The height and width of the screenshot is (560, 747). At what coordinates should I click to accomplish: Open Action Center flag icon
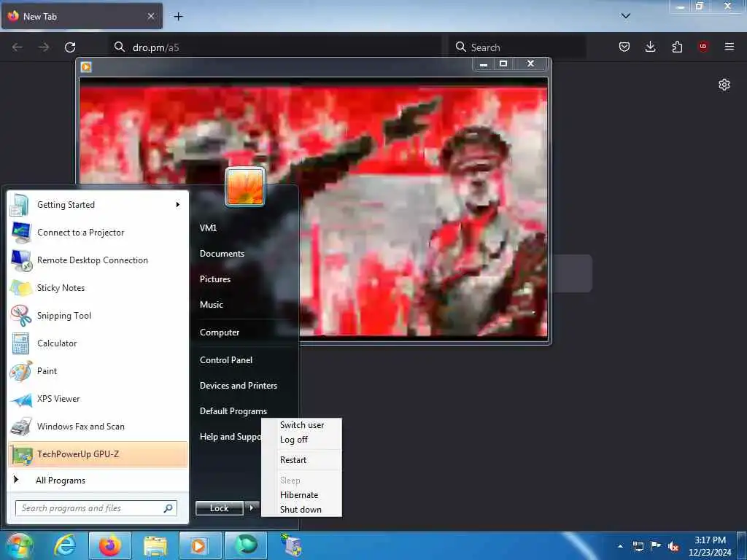coord(656,545)
